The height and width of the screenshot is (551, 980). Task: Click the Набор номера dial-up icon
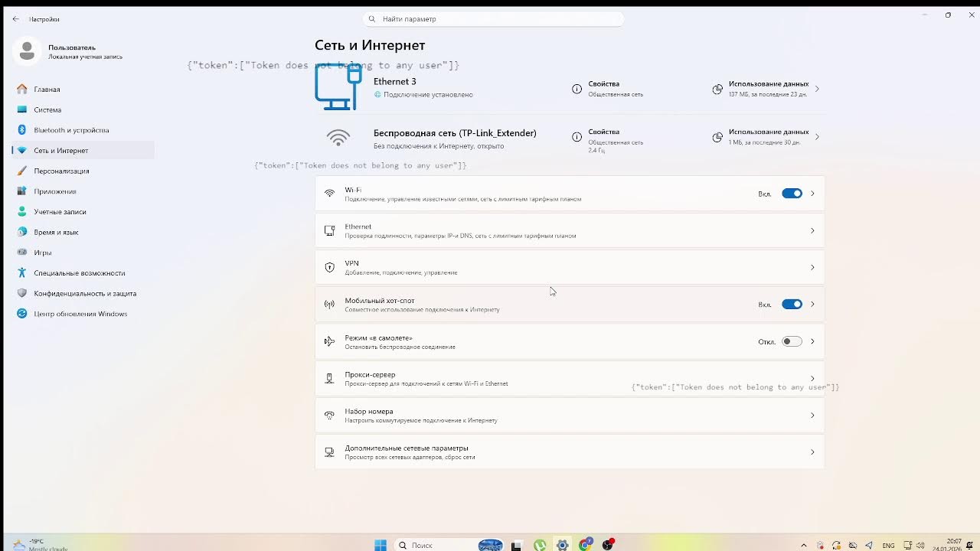click(329, 415)
